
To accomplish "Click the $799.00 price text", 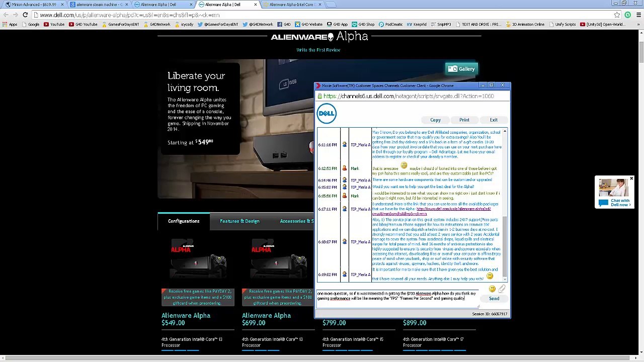I will click(x=334, y=323).
